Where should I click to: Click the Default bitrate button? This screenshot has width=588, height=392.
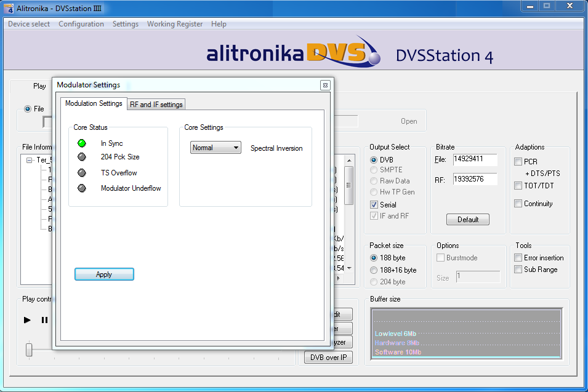(x=467, y=220)
